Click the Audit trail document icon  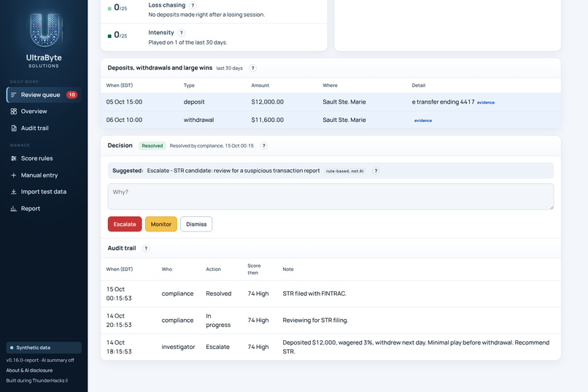tap(14, 128)
